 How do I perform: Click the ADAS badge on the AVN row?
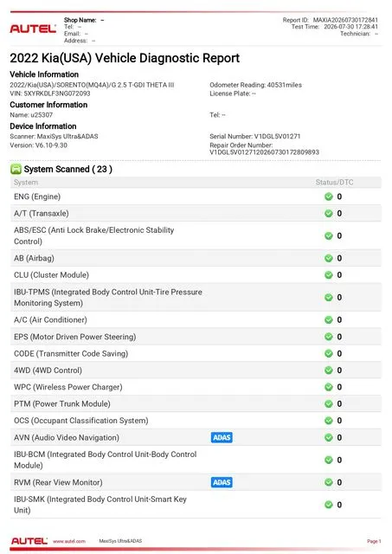222,437
